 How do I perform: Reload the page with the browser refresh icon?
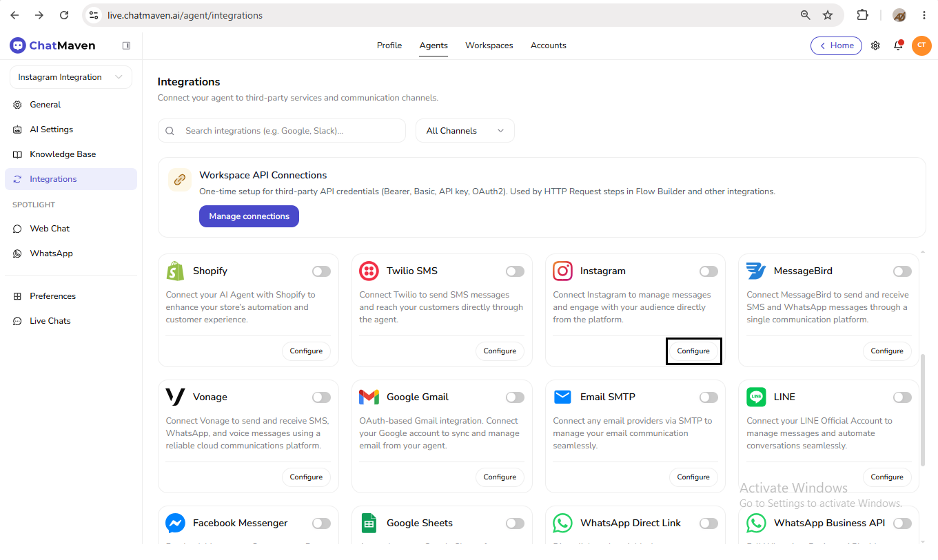click(x=64, y=15)
